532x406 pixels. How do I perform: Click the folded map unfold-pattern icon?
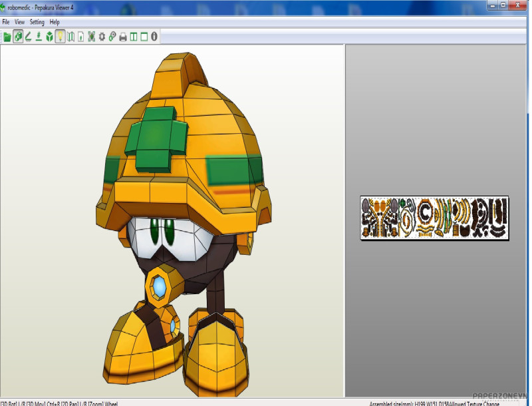pyautogui.click(x=70, y=37)
